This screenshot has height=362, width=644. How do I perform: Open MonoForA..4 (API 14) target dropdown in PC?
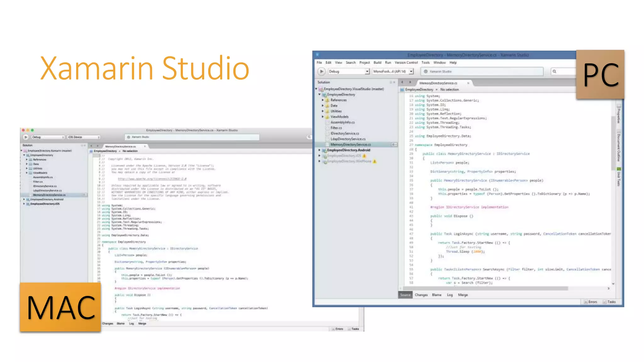393,71
